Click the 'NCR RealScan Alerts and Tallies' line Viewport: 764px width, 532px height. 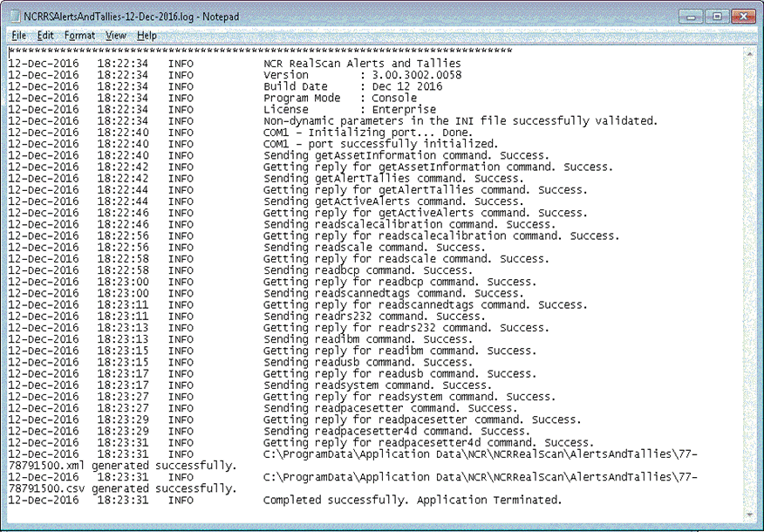tap(362, 64)
